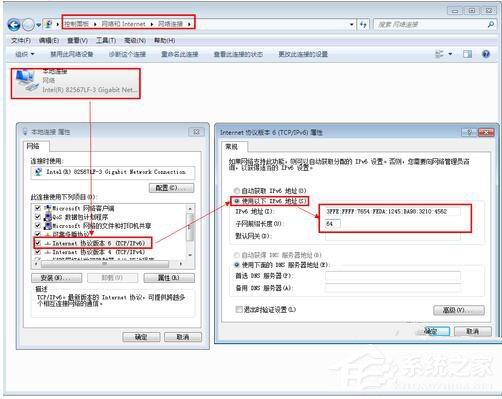Open address bar history dropdown arrow

coord(351,25)
